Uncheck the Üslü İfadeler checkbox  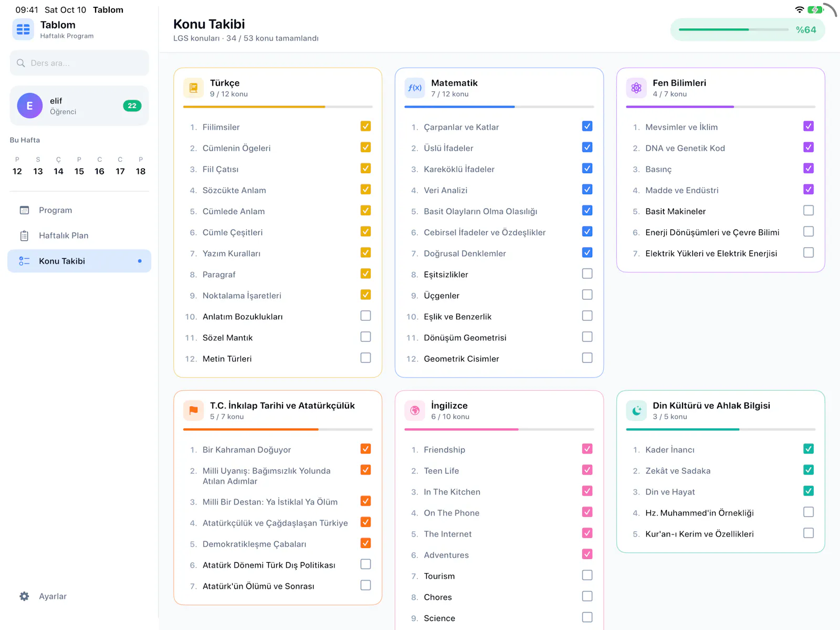(x=587, y=147)
